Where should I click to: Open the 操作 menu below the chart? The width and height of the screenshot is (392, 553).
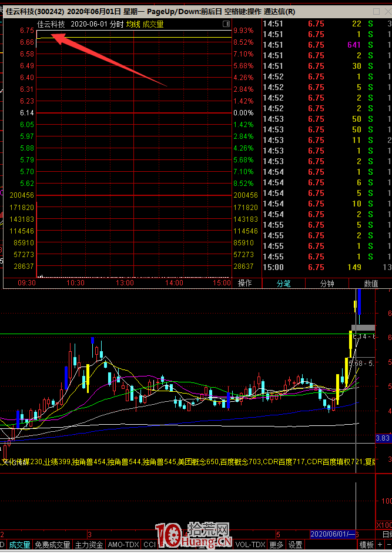click(245, 283)
